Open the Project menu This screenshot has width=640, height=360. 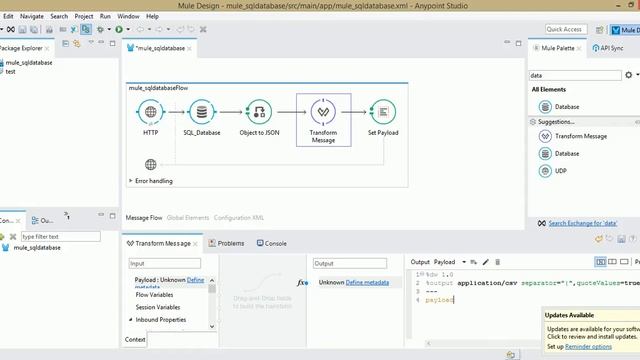click(84, 16)
